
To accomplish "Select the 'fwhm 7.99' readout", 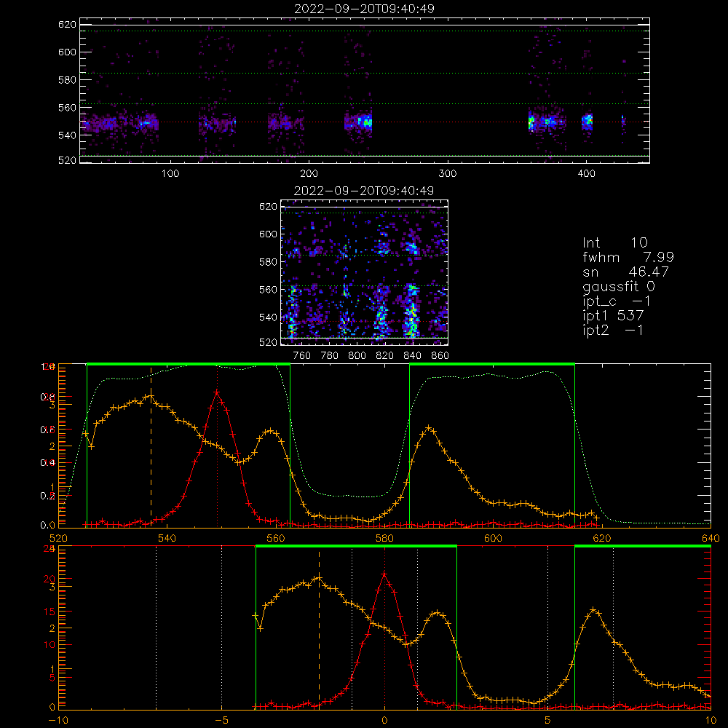I will [628, 257].
